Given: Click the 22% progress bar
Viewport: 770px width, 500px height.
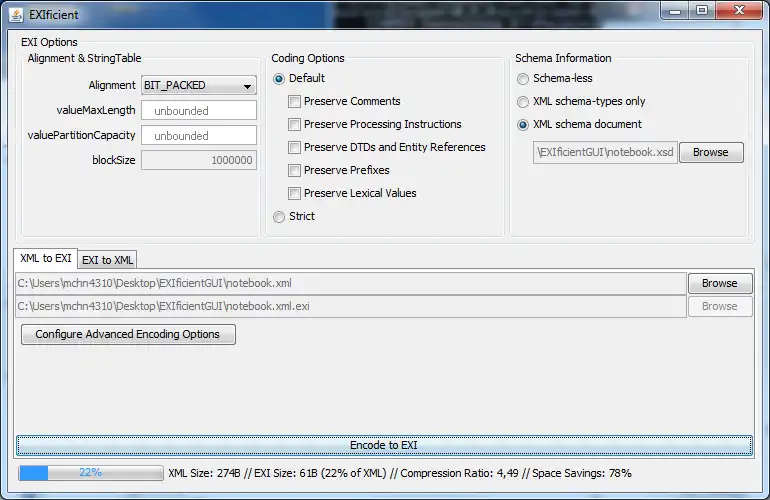Looking at the screenshot, I should [x=91, y=473].
